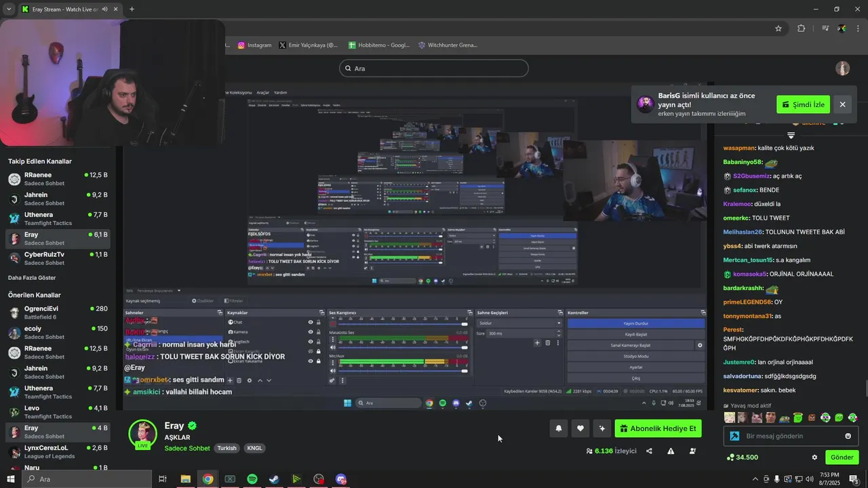868x488 pixels.
Task: Open the ecoiy recommended channel
Action: click(58, 332)
